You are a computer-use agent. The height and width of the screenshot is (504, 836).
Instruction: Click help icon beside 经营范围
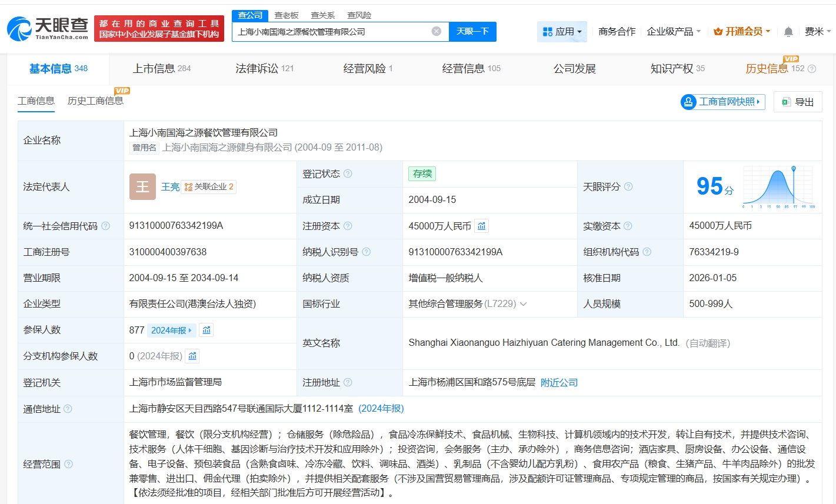click(68, 464)
